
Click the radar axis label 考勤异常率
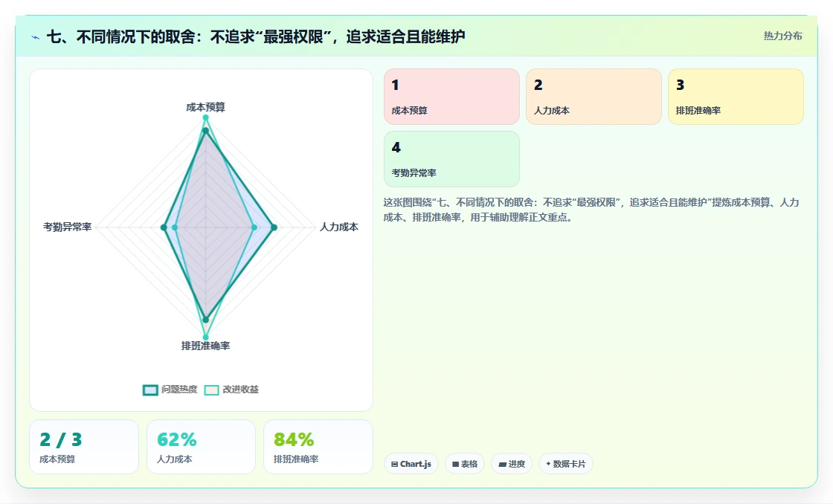(68, 227)
